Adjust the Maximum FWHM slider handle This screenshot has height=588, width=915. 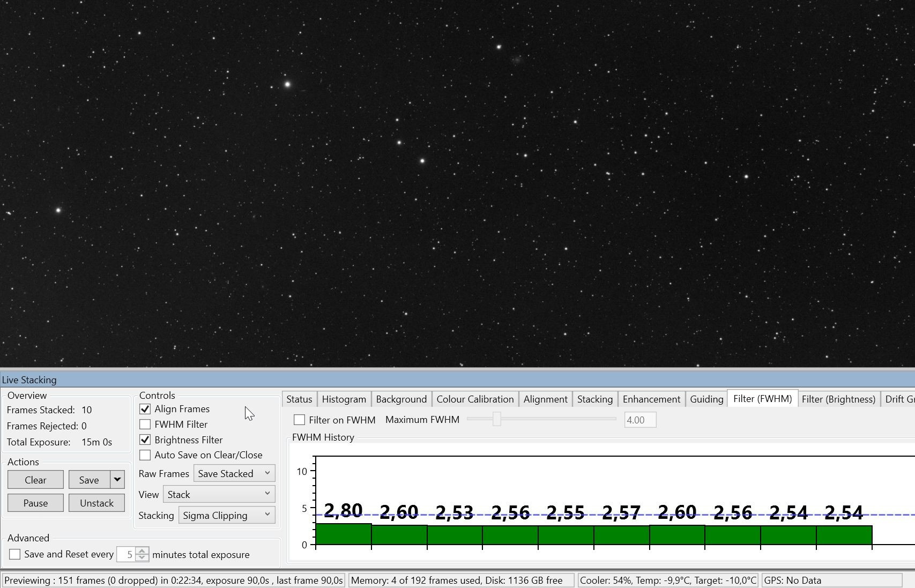[x=497, y=419]
